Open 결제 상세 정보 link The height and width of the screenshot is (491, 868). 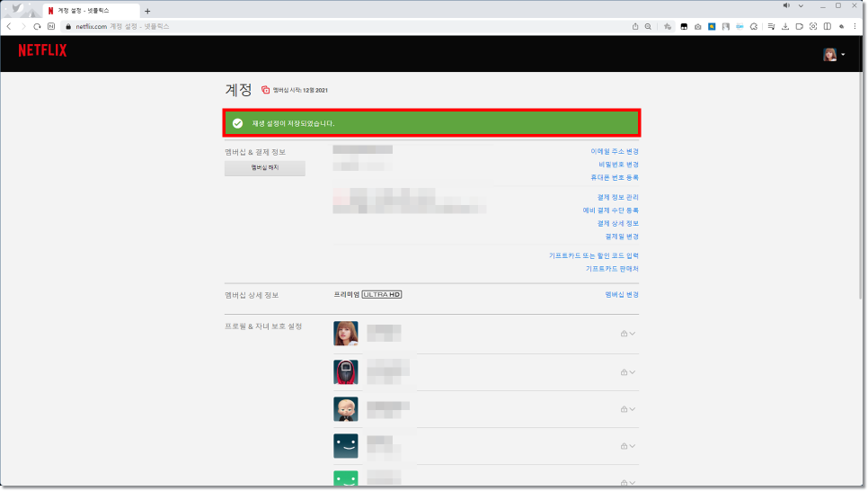(618, 223)
